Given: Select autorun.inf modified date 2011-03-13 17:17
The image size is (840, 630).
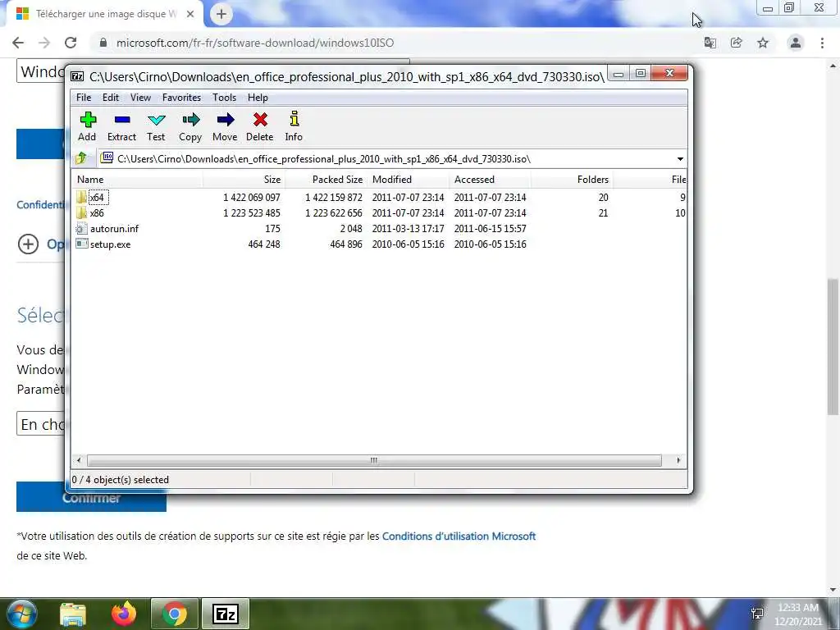Looking at the screenshot, I should (x=409, y=229).
